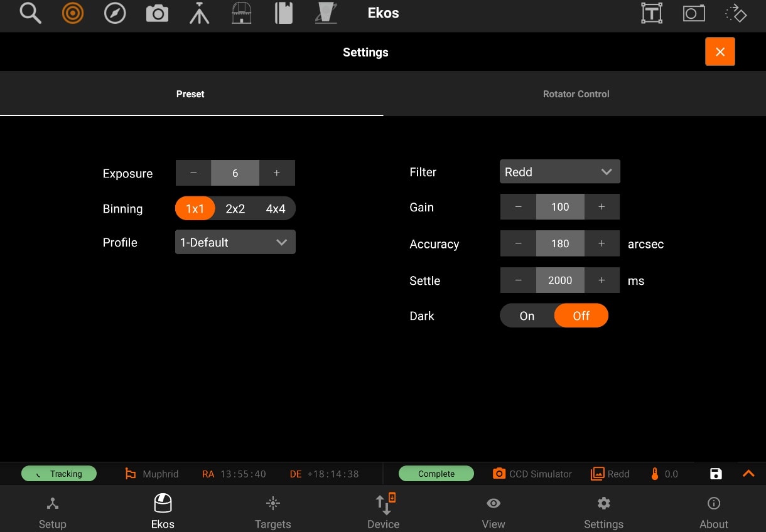Turn Dark frame On

click(527, 316)
